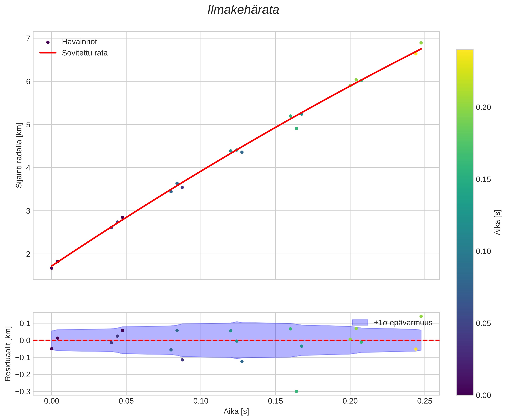Screen dimensions: 506x420
Task: Click the dark purple dot legend marker
Action: pyautogui.click(x=48, y=42)
